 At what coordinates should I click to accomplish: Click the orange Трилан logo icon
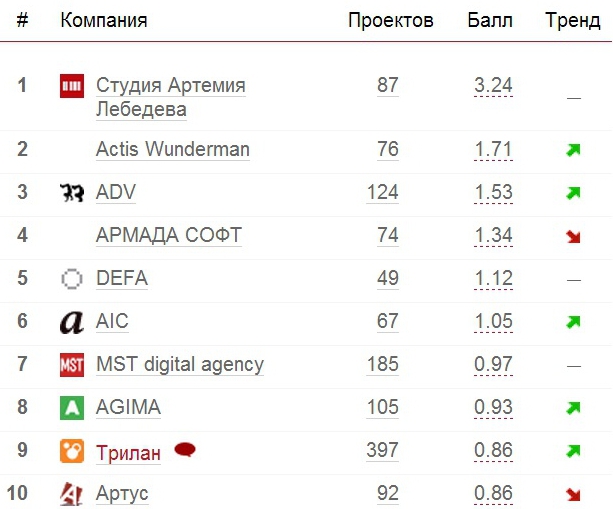click(72, 451)
